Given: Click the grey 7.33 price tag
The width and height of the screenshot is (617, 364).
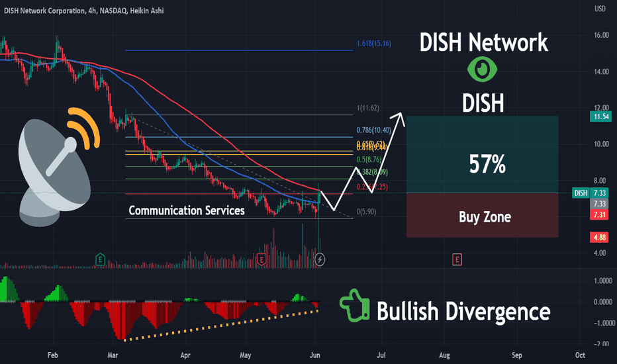Looking at the screenshot, I should [600, 204].
